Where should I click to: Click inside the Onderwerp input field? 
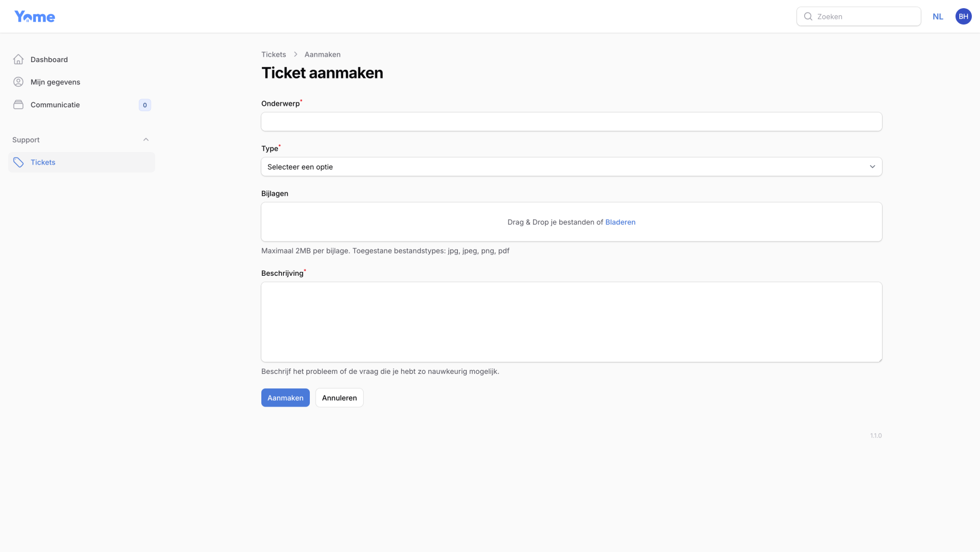[x=571, y=121]
